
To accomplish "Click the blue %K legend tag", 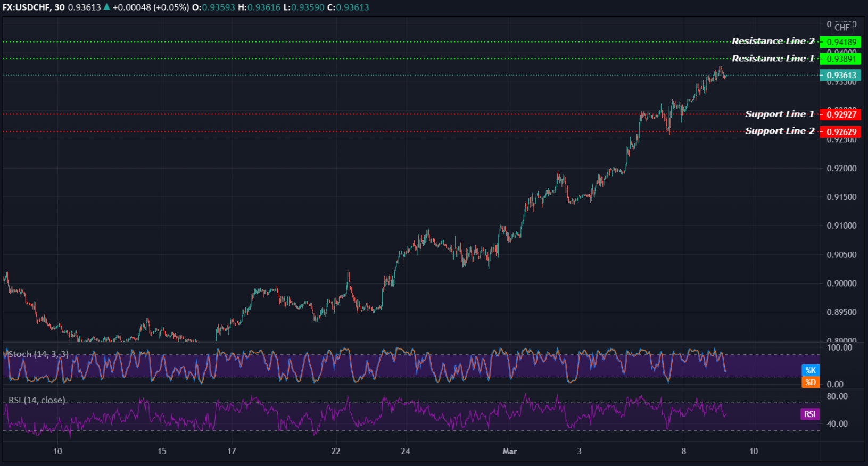I will coord(810,370).
